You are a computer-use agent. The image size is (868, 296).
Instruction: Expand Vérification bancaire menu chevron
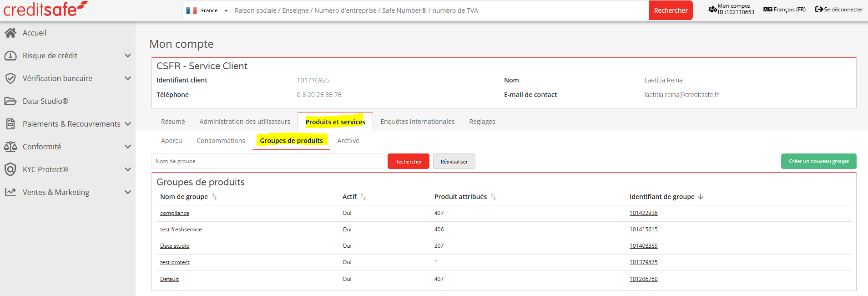(x=128, y=78)
